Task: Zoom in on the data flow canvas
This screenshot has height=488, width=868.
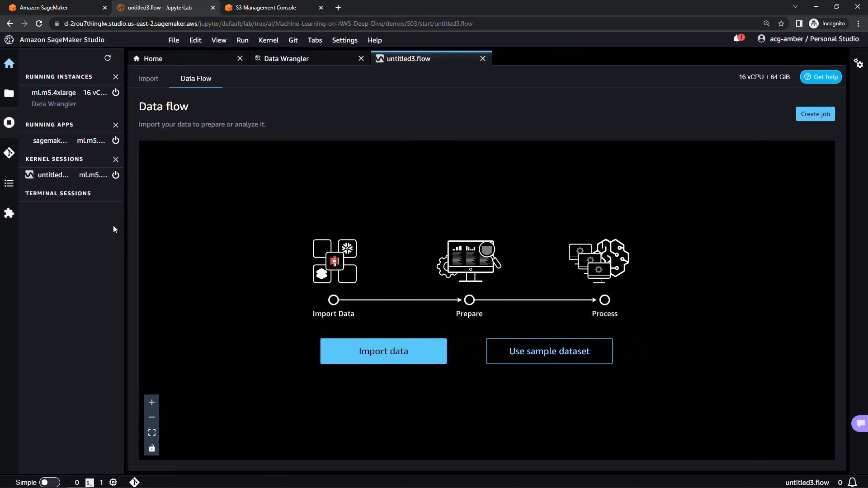Action: pos(152,402)
